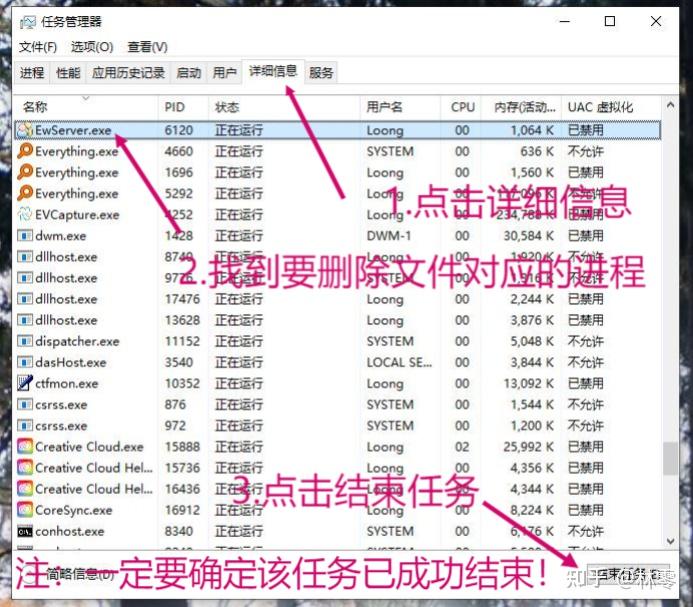Click memory value 30,584 K
The width and height of the screenshot is (693, 607).
point(529,236)
